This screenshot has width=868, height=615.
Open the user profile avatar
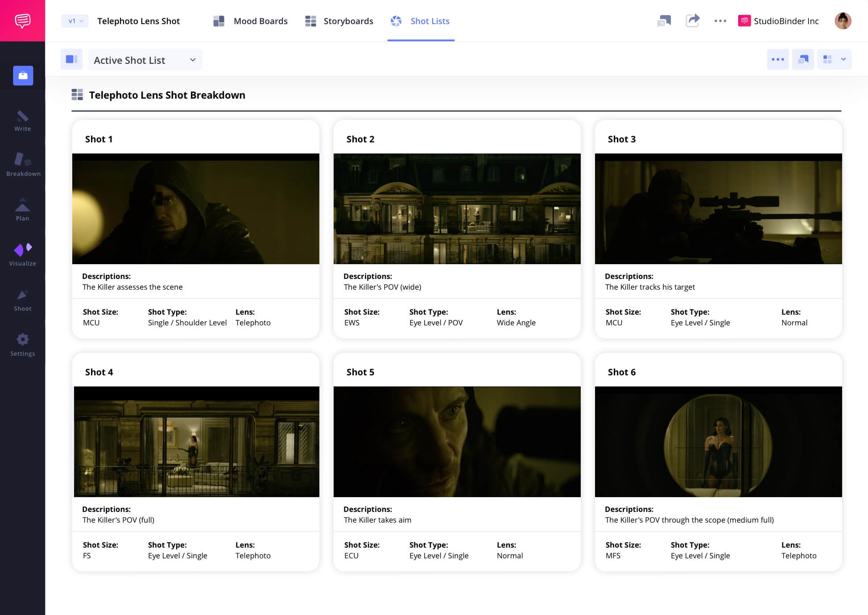(x=843, y=21)
